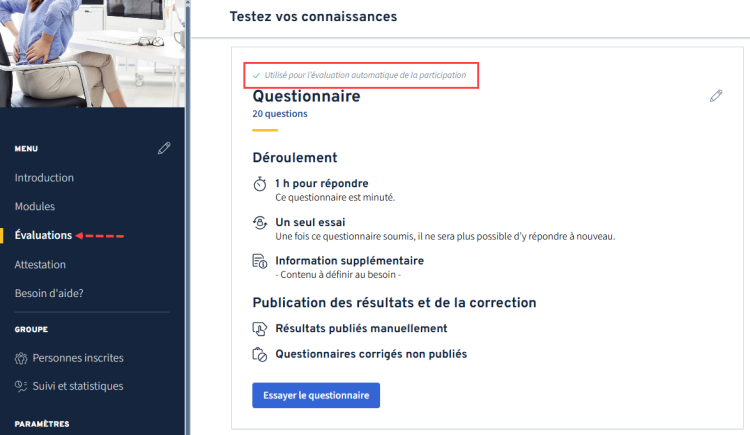Click the unpublished corrected questionnaires icon
The height and width of the screenshot is (435, 750).
260,354
